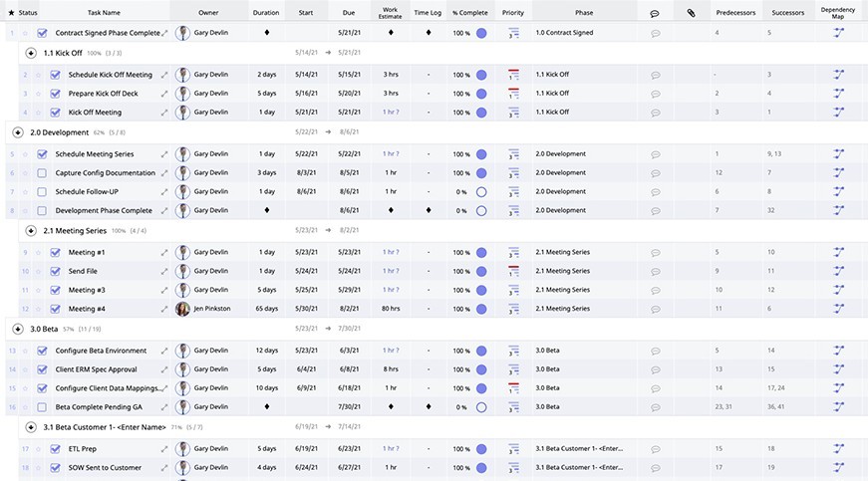Screen dimensions: 868x481
Task: Open the Prepare Kick Off Deck task
Action: (103, 94)
